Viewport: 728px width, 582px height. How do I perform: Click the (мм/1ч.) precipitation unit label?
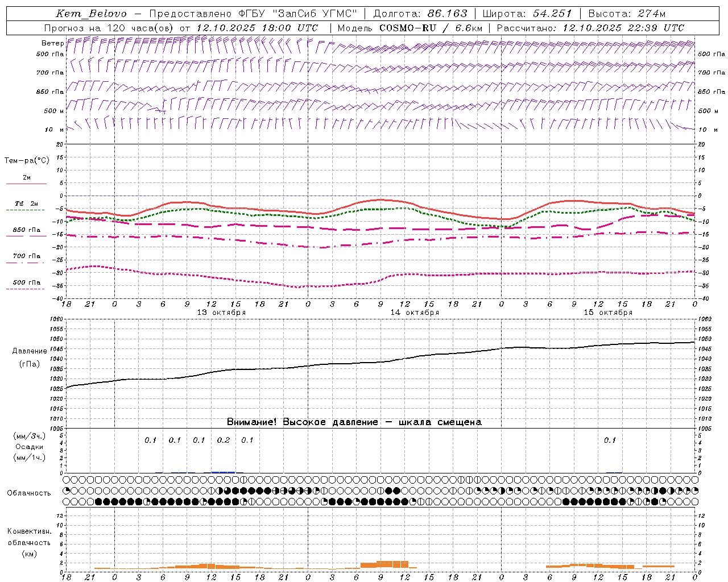tap(30, 458)
